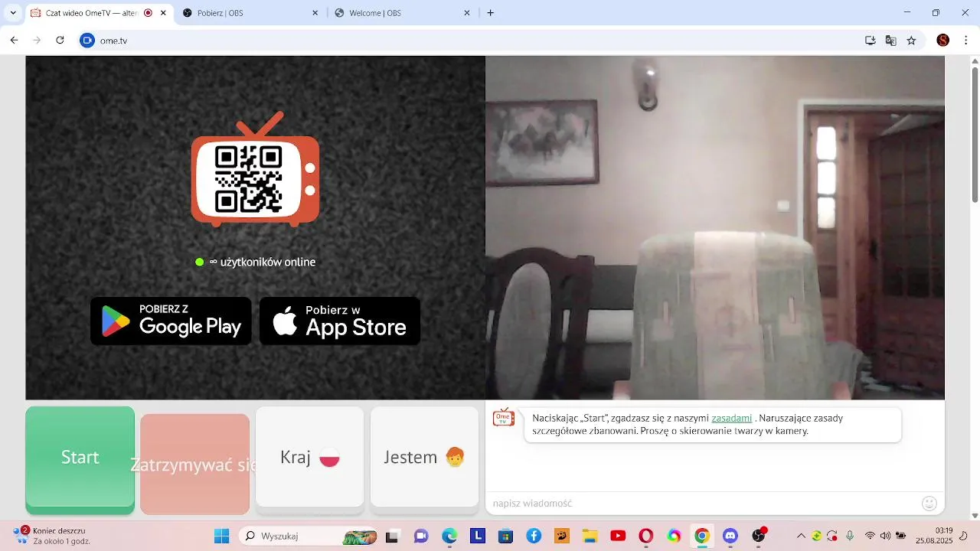Click the Google Play download badge
Viewport: 980px width, 551px height.
[x=171, y=321]
